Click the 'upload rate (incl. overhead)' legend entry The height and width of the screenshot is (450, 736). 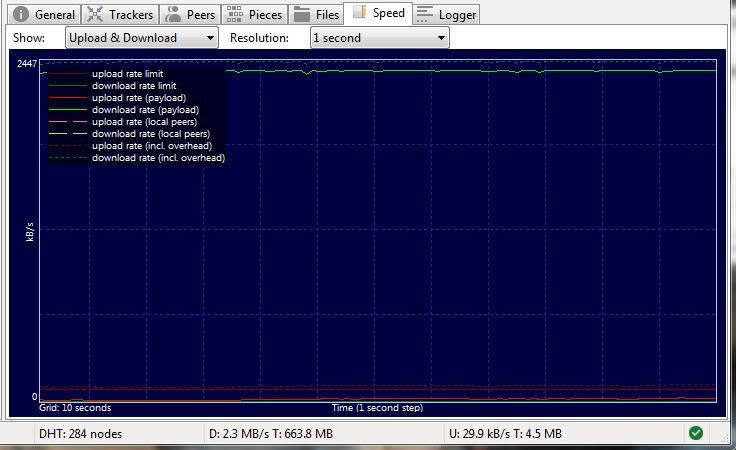click(152, 146)
